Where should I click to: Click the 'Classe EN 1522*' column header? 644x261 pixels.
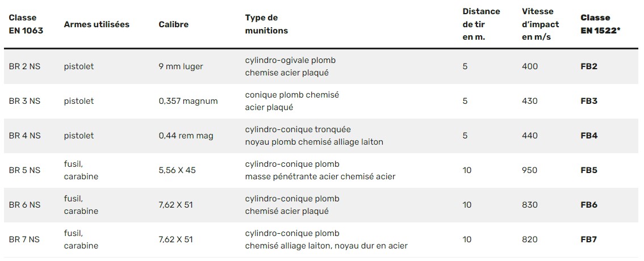[600, 24]
